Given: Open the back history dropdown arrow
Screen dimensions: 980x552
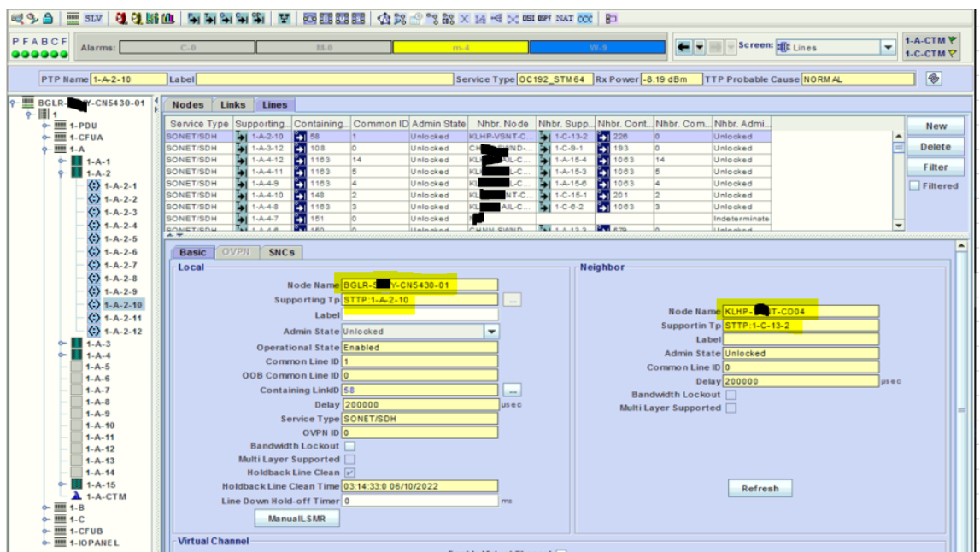Looking at the screenshot, I should pos(700,47).
